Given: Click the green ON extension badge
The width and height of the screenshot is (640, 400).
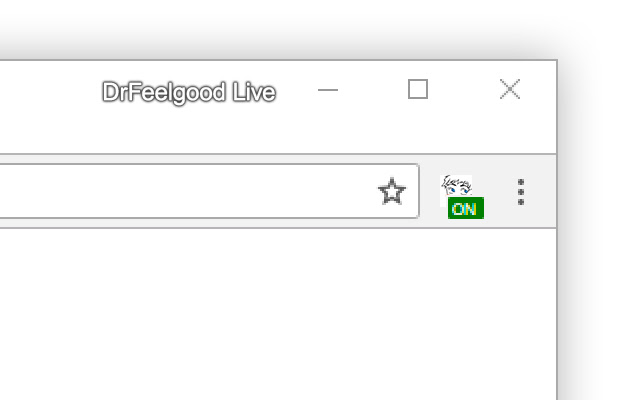Looking at the screenshot, I should 466,208.
